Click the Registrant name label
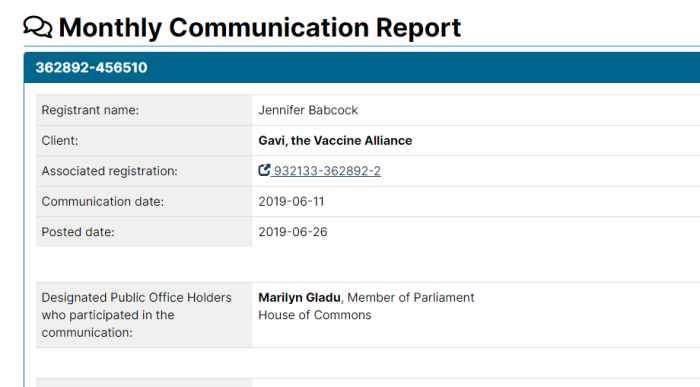The image size is (700, 387). click(x=90, y=110)
